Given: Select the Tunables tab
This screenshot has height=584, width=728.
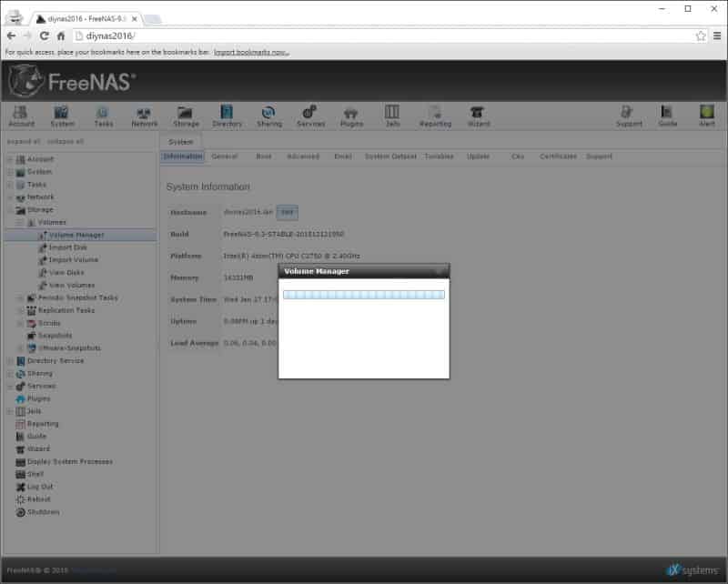Looking at the screenshot, I should coord(438,156).
